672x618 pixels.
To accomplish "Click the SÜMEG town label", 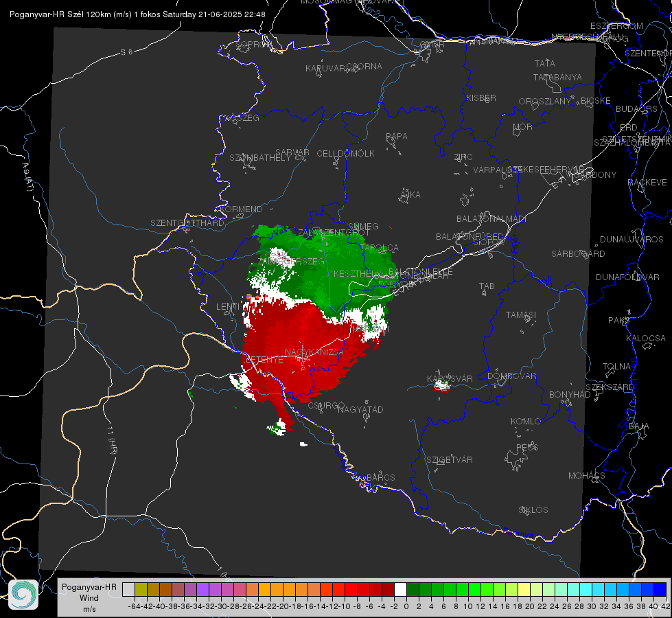I will (x=363, y=226).
